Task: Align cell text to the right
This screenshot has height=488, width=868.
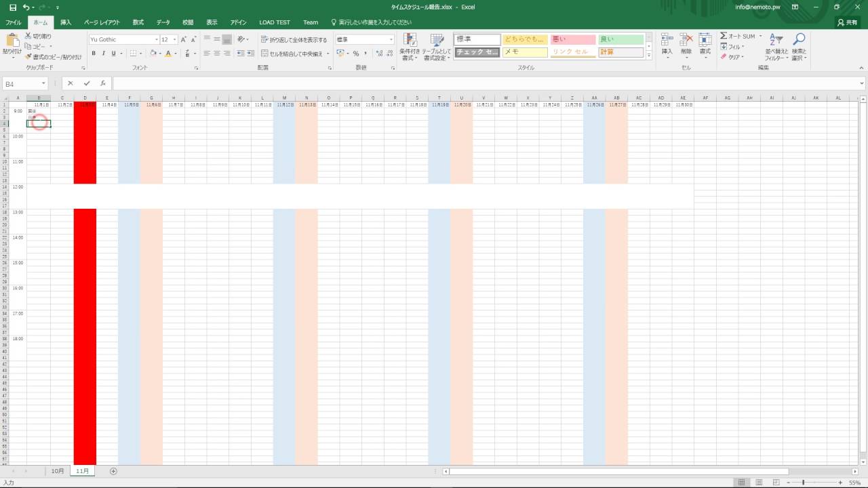Action: coord(226,53)
